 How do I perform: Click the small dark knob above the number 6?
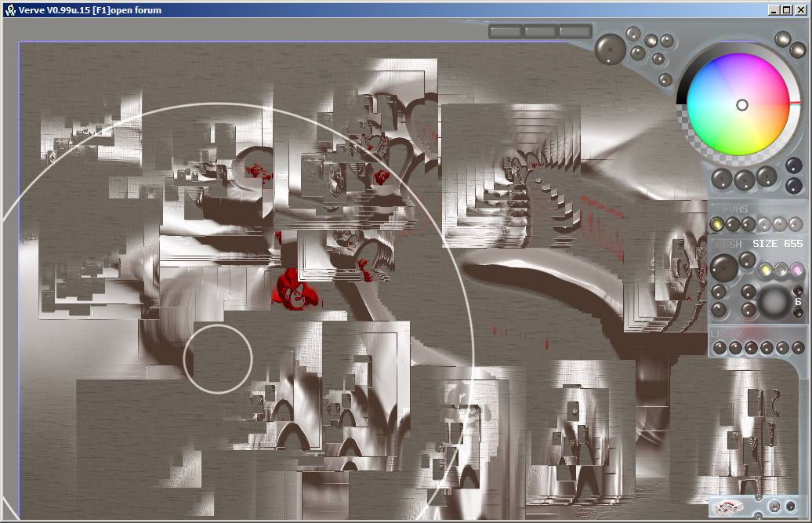click(798, 290)
